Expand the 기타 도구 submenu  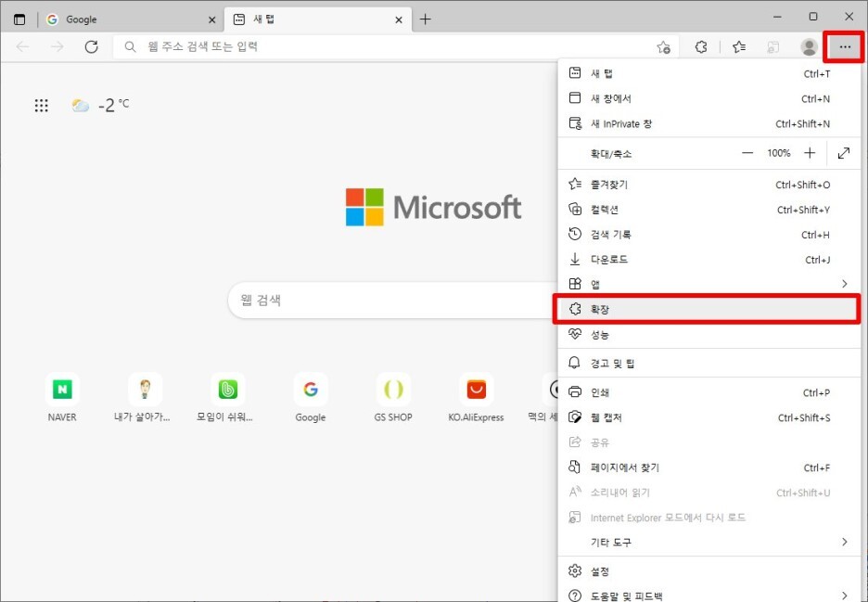click(709, 543)
